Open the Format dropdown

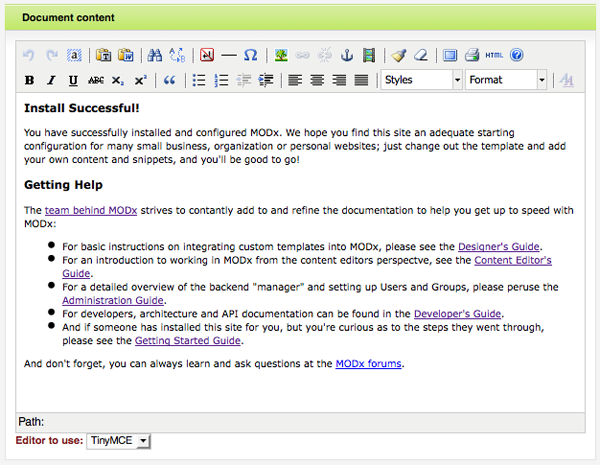pyautogui.click(x=506, y=80)
